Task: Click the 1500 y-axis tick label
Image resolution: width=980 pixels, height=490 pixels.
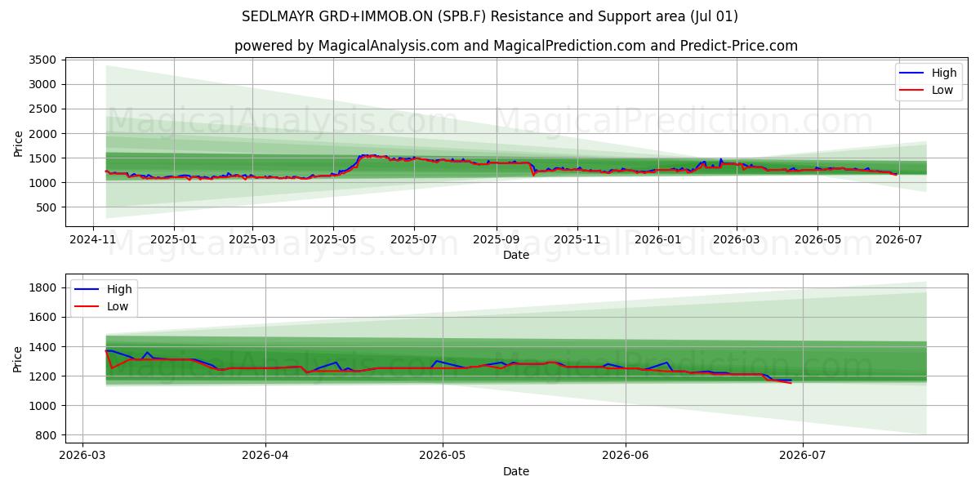Action: click(42, 158)
